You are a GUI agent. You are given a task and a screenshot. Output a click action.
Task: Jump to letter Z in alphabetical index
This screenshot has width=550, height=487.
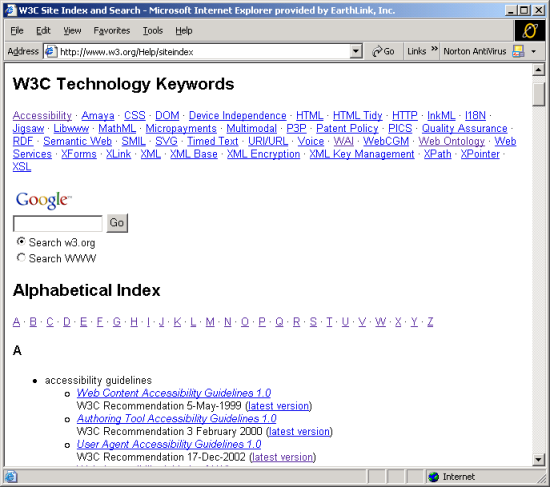tap(430, 322)
